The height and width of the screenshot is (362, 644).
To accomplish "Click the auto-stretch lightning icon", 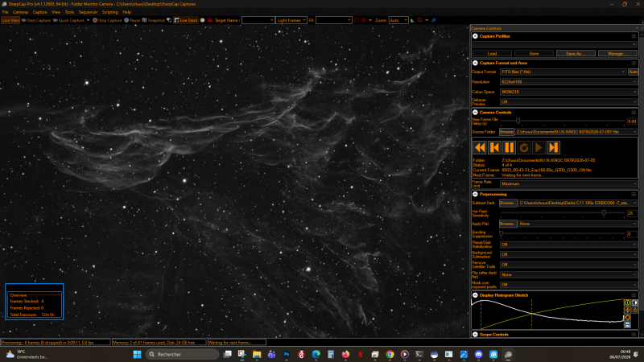I will pyautogui.click(x=627, y=310).
